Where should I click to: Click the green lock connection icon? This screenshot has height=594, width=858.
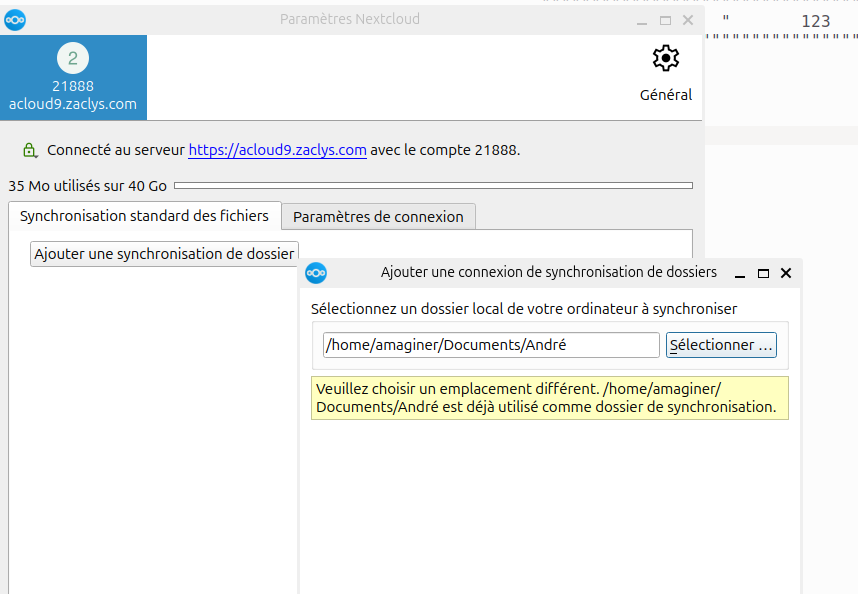pos(30,150)
